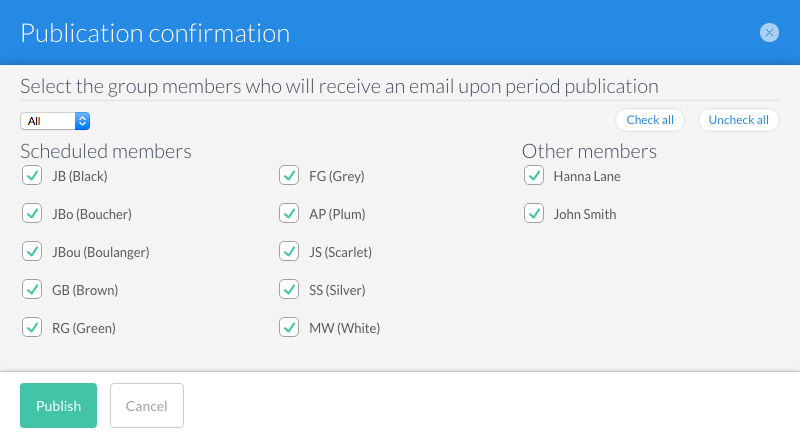Toggle the AP (Plum) checkbox
800x439 pixels.
click(289, 213)
